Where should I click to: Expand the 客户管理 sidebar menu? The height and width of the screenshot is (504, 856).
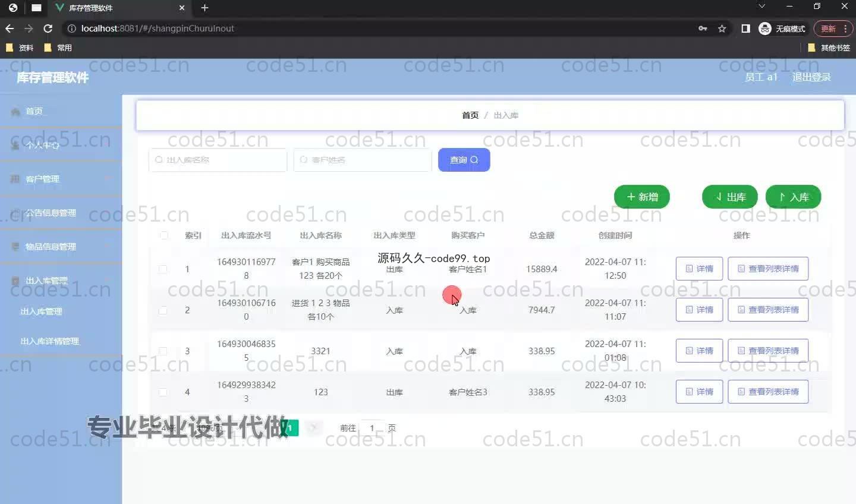pyautogui.click(x=59, y=179)
